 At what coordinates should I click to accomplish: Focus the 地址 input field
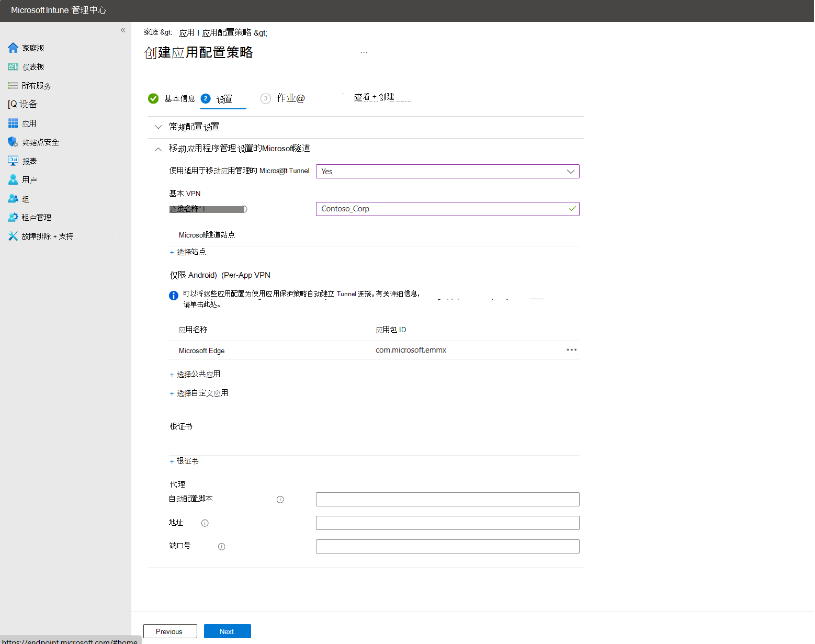click(447, 523)
